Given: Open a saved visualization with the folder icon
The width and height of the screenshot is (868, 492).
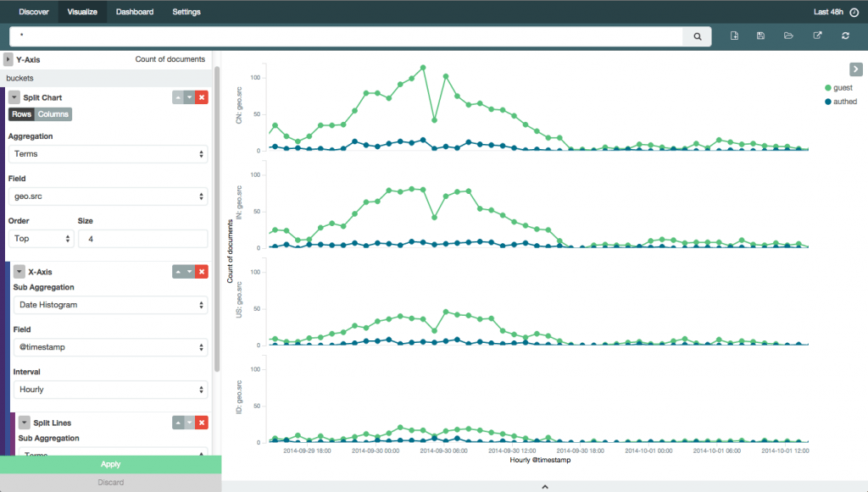Looking at the screenshot, I should point(788,36).
